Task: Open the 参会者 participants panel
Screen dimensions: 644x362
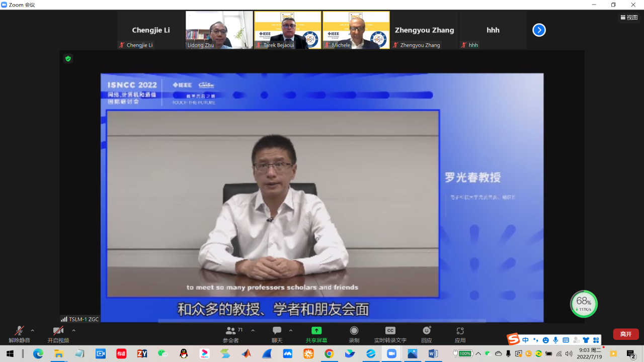Action: tap(231, 333)
